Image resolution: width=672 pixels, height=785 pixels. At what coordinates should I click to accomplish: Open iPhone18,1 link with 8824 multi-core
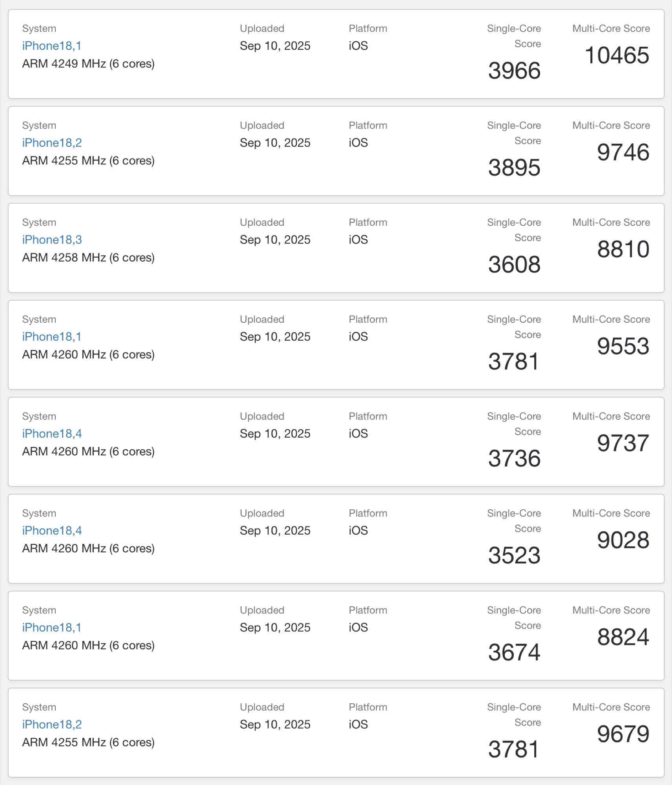51,628
